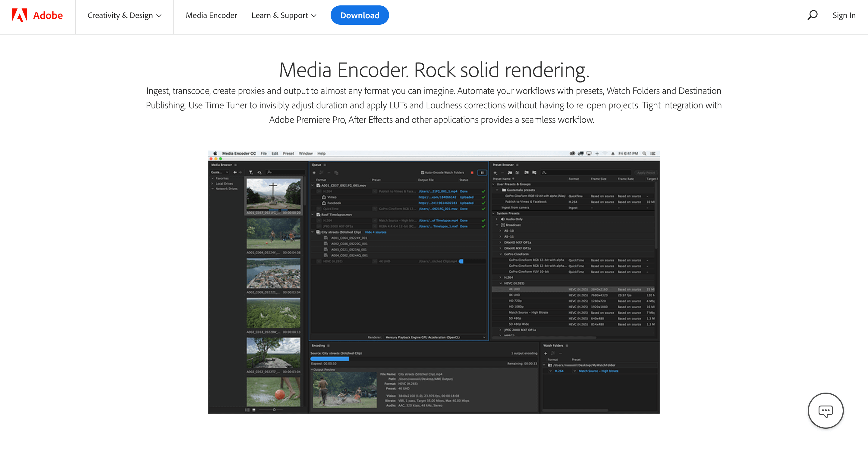Select the soccer field clip thumbnail A001_C064
The height and width of the screenshot is (451, 868).
click(x=273, y=234)
